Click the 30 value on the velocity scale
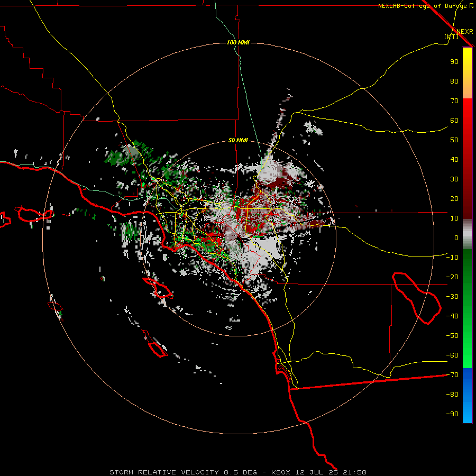The height and width of the screenshot is (476, 476). coord(454,179)
